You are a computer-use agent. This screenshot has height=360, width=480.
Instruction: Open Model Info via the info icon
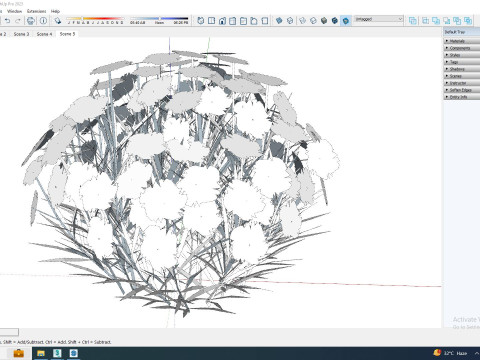pyautogui.click(x=43, y=21)
